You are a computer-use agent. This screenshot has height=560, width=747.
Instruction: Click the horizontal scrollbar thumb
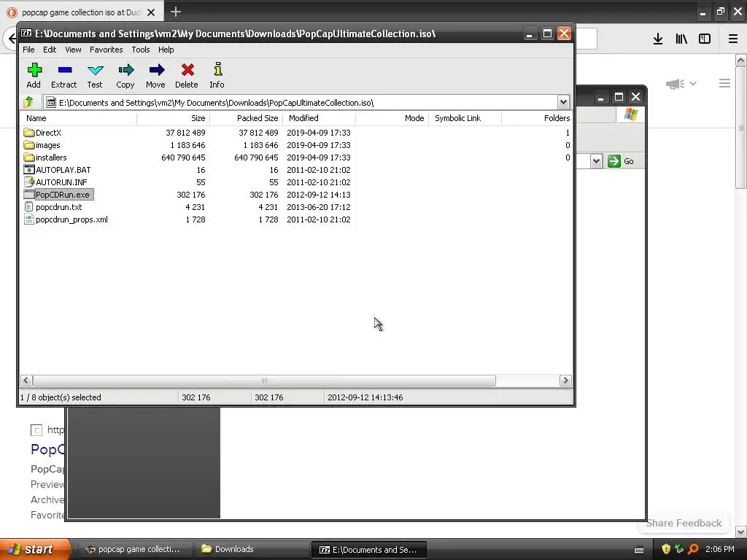pyautogui.click(x=264, y=380)
